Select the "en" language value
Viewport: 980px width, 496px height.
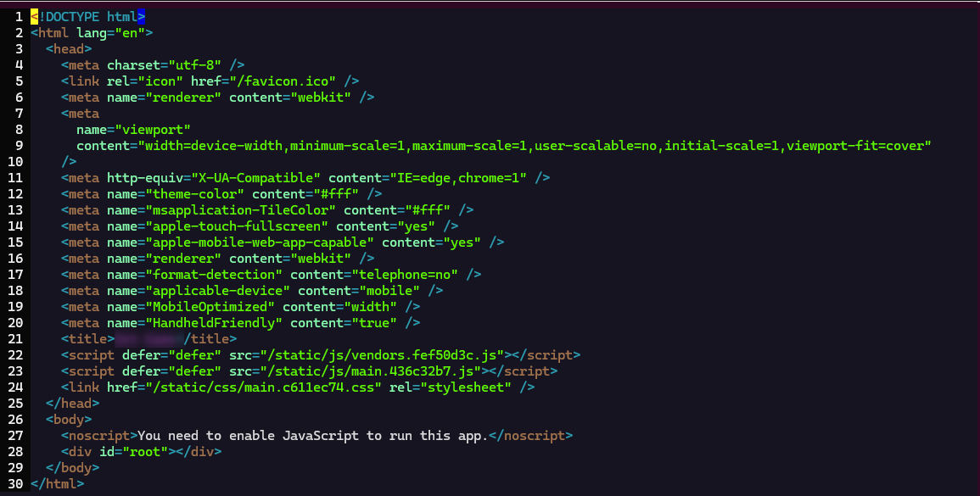pos(130,33)
